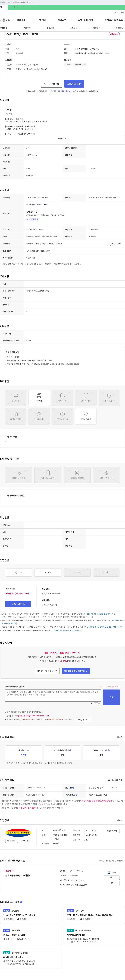Open the 채용현황 이력 button

pyautogui.click(x=112, y=831)
